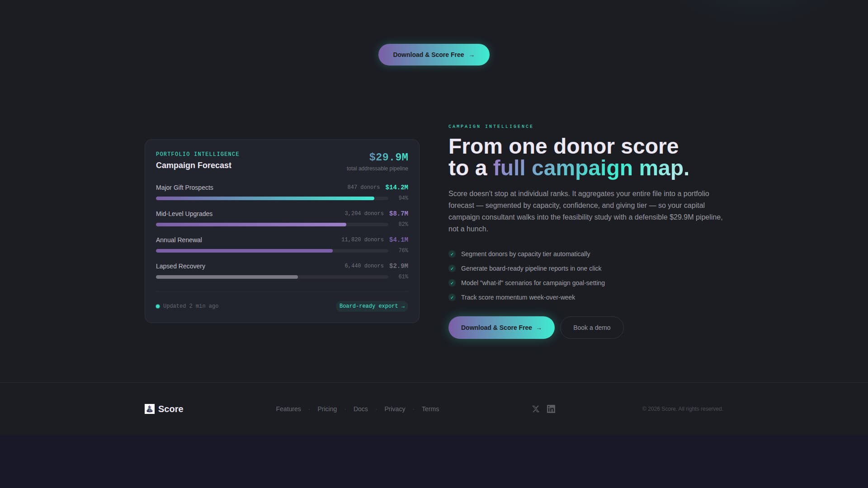This screenshot has height=488, width=868.
Task: Click checkmark icon next to Model what-if scenarios
Action: 452,283
